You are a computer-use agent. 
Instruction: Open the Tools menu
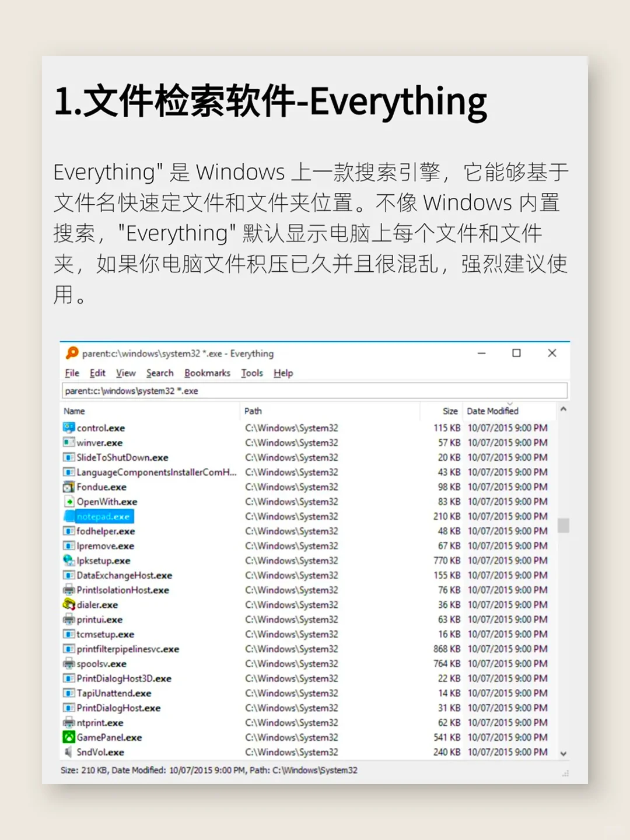click(x=252, y=373)
